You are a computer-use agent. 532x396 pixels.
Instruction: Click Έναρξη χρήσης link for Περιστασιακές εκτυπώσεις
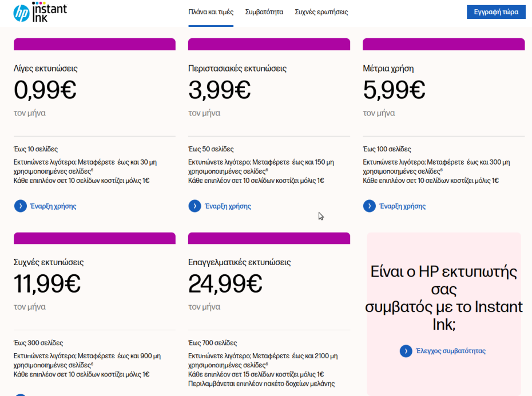point(227,206)
